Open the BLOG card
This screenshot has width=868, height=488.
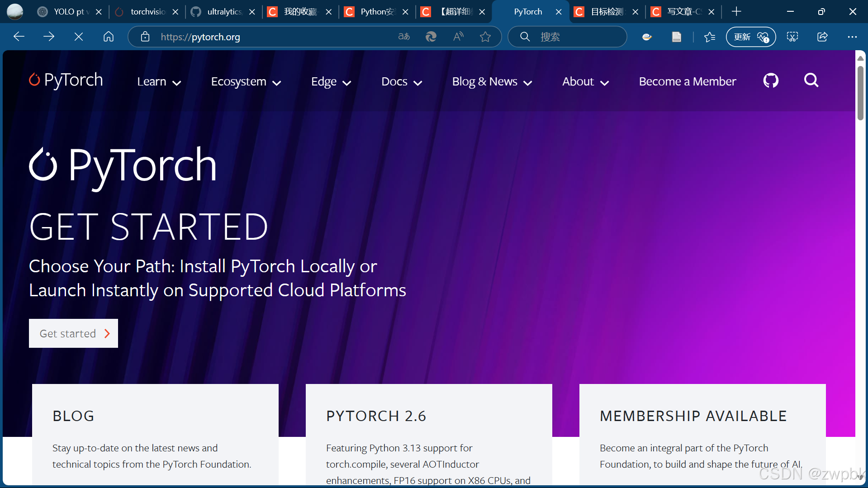[x=155, y=434]
